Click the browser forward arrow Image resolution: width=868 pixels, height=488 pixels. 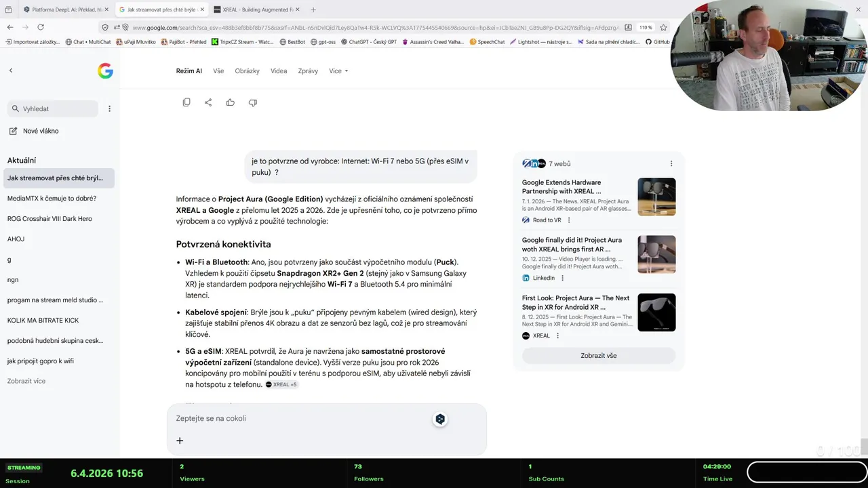click(x=25, y=27)
